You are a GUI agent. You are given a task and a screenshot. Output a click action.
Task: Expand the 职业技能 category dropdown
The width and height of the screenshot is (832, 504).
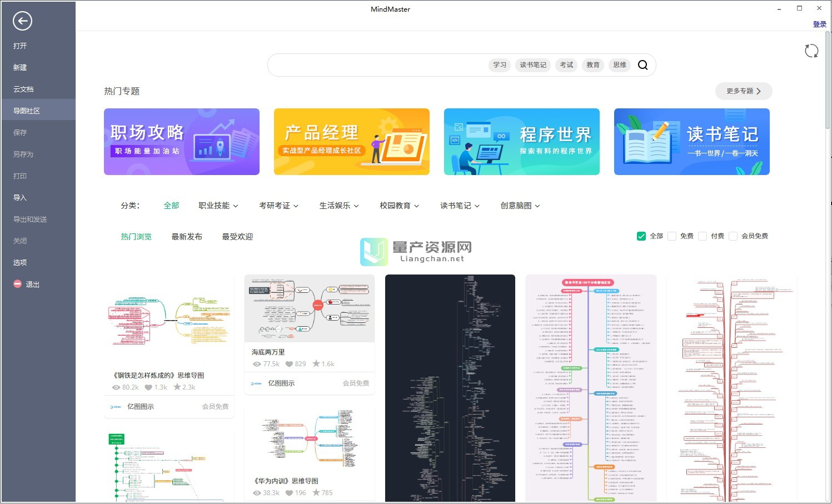pos(218,206)
